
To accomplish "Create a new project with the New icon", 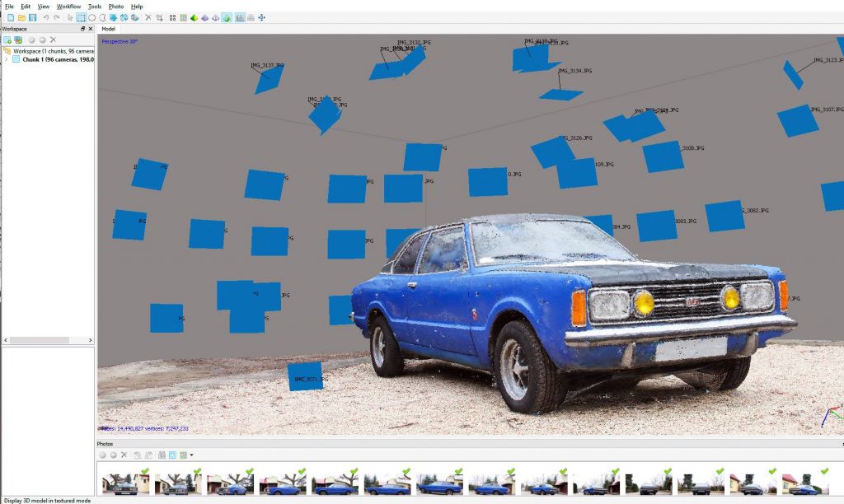I will tap(8, 17).
